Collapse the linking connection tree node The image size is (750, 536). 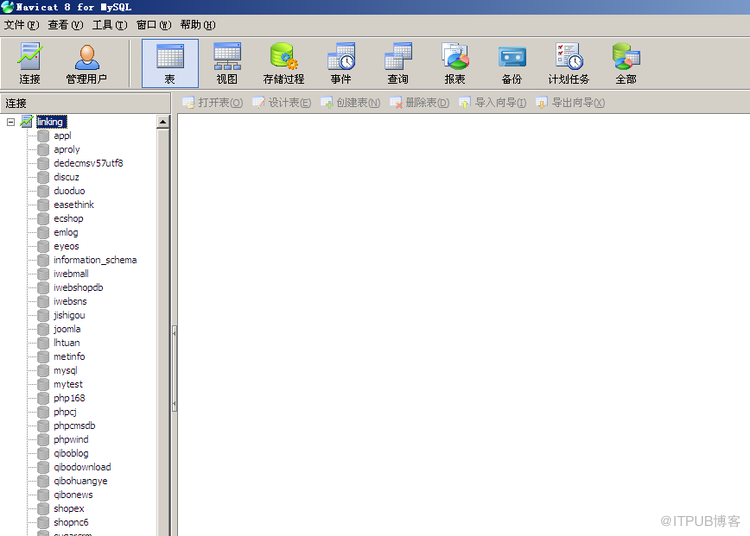pyautogui.click(x=11, y=122)
